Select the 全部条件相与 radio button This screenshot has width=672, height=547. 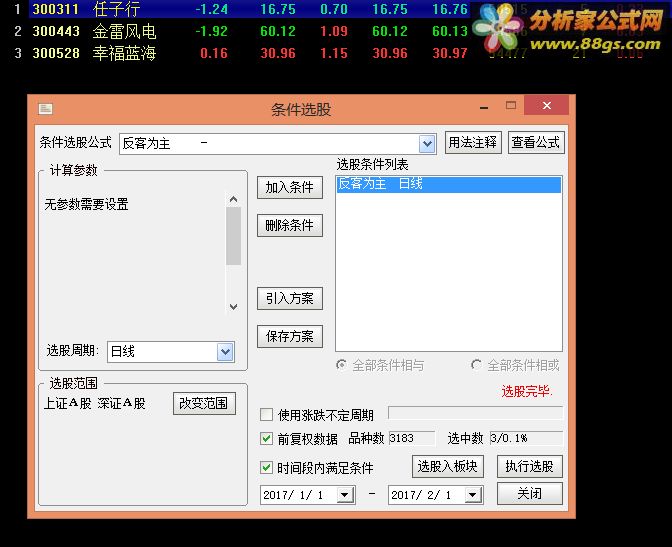pos(342,365)
